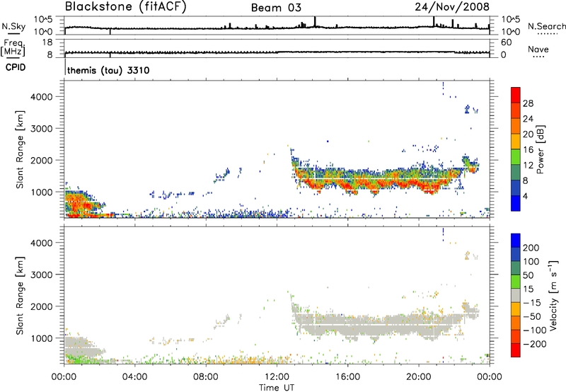Select the "Beam 03" header label
Viewport: 566px width, 392px height.
[x=276, y=8]
